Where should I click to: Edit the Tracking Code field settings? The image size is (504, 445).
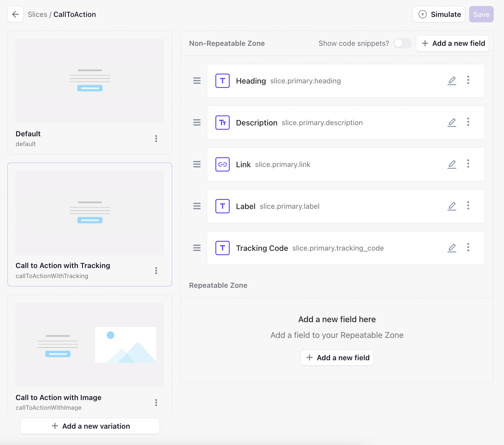click(x=452, y=248)
